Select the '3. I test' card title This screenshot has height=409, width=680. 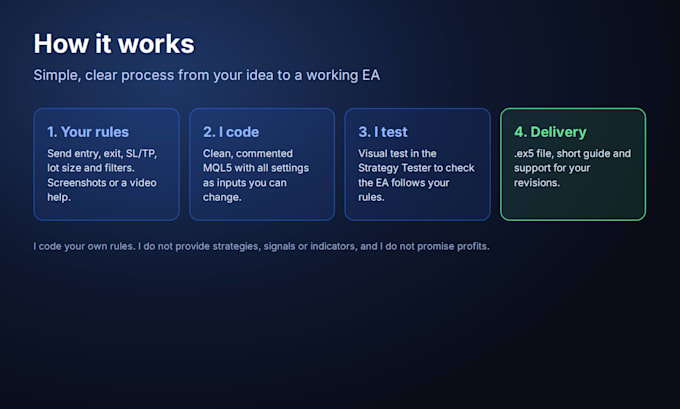point(382,132)
